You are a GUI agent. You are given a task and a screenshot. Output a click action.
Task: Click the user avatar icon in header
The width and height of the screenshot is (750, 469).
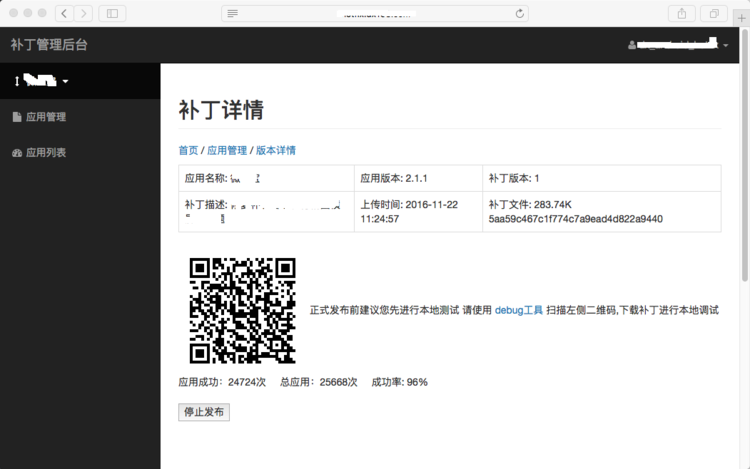pos(632,45)
